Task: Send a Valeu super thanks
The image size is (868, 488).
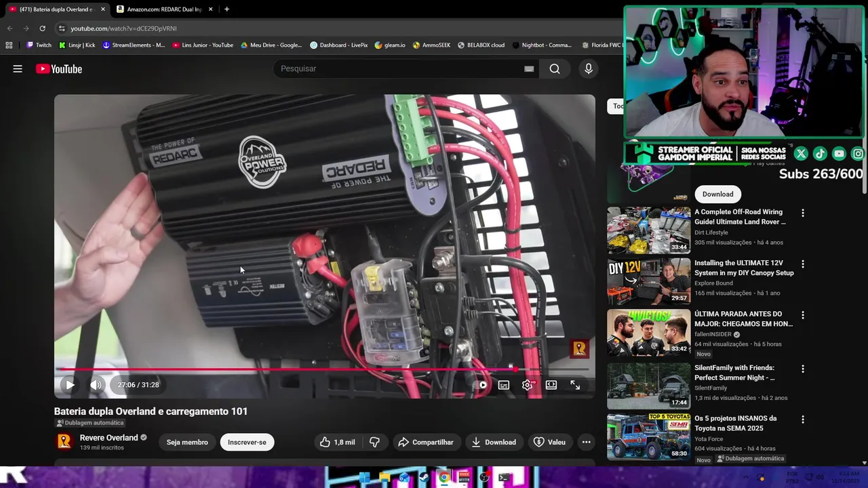Action: [x=549, y=442]
